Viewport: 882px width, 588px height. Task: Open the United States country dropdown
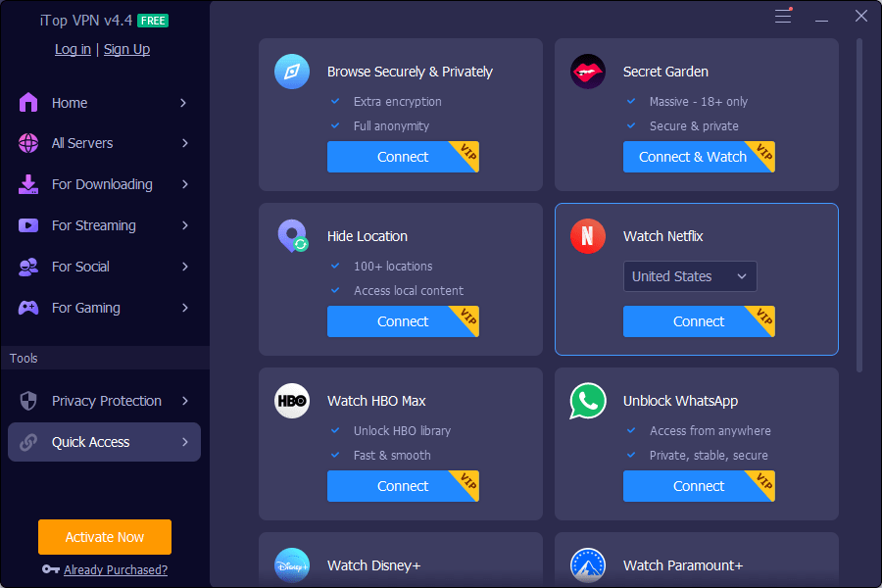690,276
